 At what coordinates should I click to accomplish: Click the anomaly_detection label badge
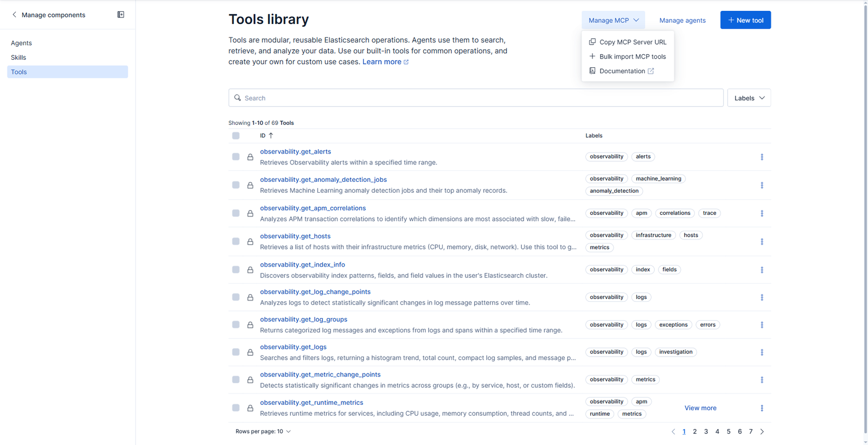614,191
